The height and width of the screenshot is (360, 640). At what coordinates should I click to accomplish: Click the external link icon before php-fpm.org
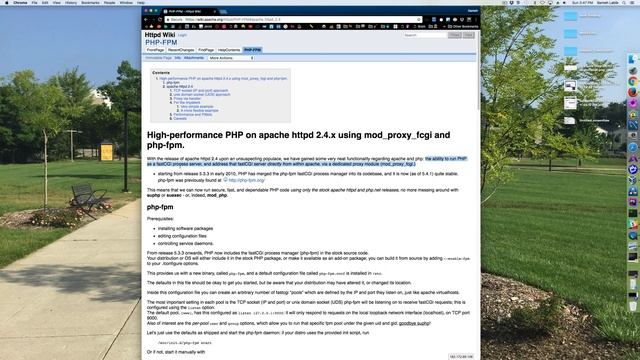[225, 180]
